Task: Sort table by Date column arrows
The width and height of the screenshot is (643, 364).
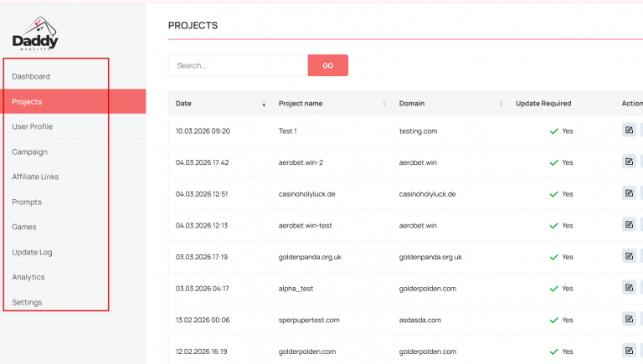Action: pyautogui.click(x=264, y=104)
